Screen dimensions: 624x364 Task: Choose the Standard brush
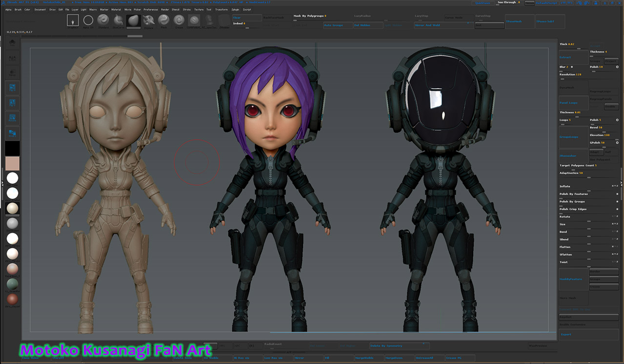click(103, 21)
